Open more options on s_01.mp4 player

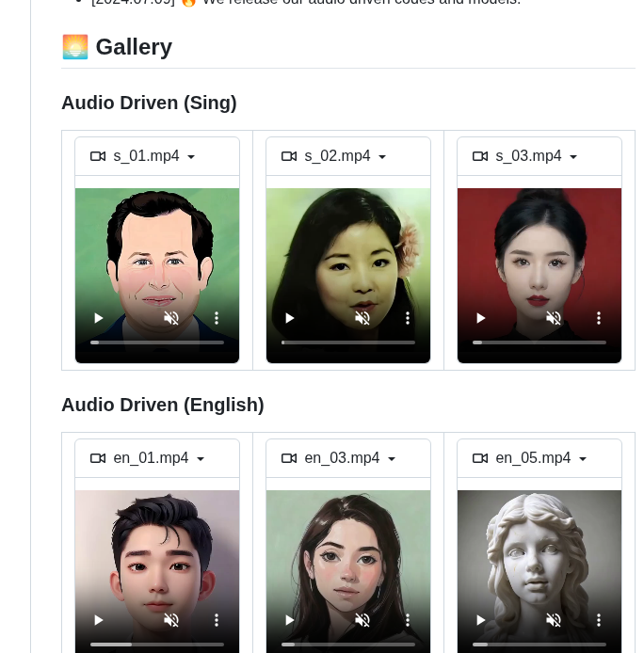(217, 318)
